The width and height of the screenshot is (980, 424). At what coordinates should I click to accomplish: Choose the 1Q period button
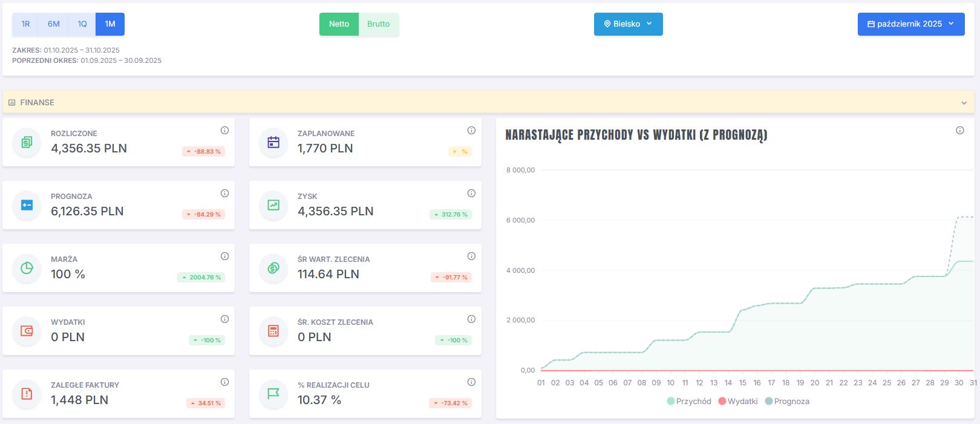tap(82, 24)
